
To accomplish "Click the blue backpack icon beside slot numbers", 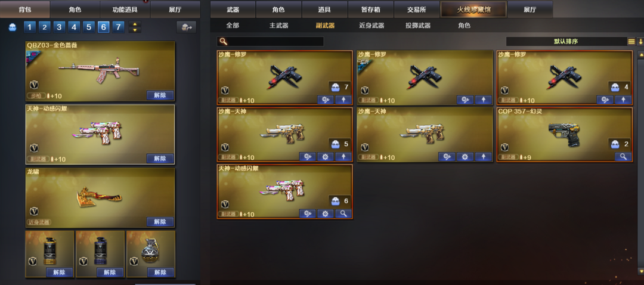I will tap(13, 27).
